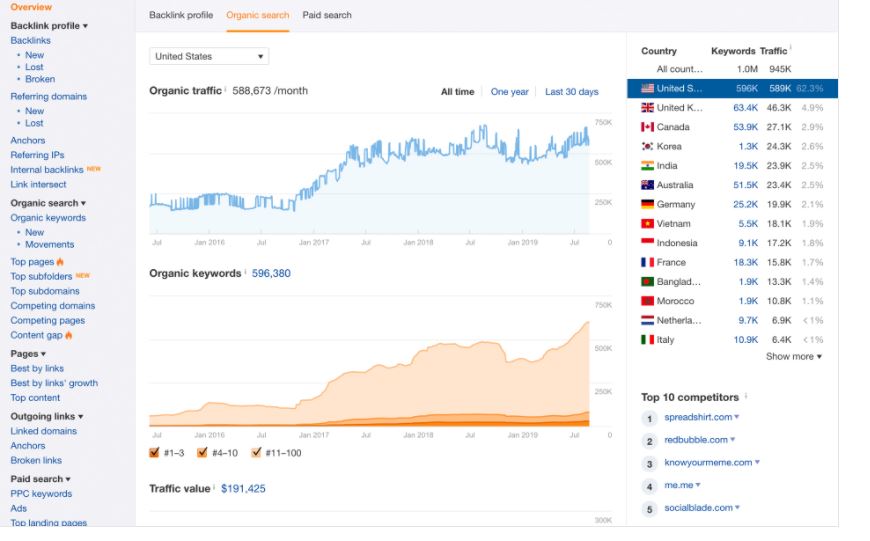The image size is (870, 541).
Task: Open the Referring domains sidebar link
Action: pyautogui.click(x=49, y=96)
